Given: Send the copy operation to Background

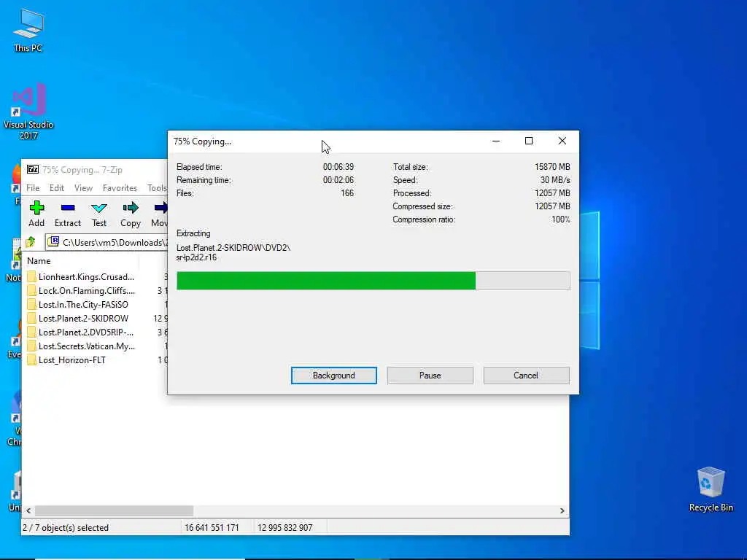Looking at the screenshot, I should [x=334, y=376].
